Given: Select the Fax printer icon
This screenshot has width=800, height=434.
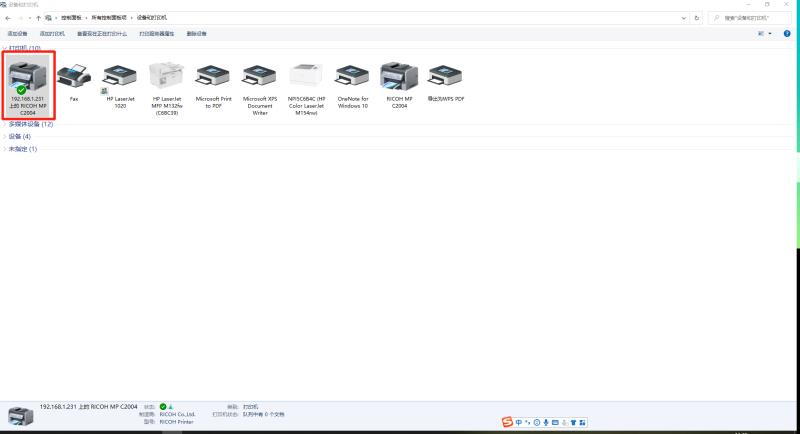Looking at the screenshot, I should 74,82.
